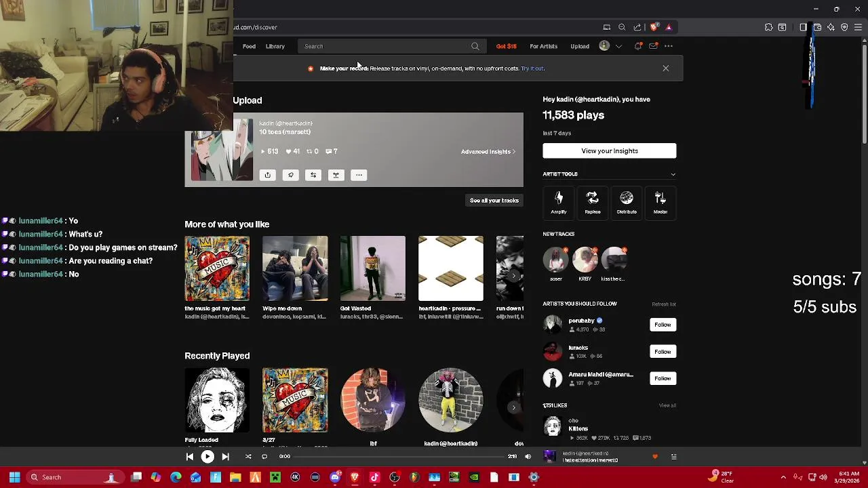
Task: Dismiss the Make your record banner
Action: pyautogui.click(x=665, y=68)
